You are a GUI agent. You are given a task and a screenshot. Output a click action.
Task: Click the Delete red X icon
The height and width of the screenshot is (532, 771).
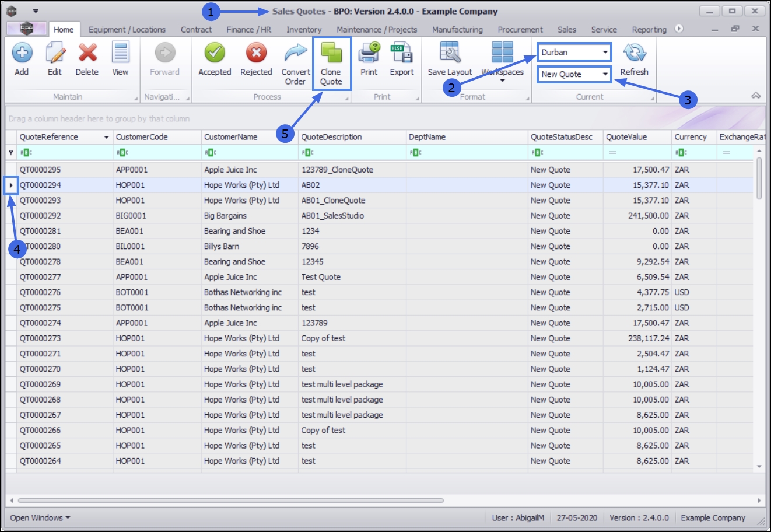87,53
